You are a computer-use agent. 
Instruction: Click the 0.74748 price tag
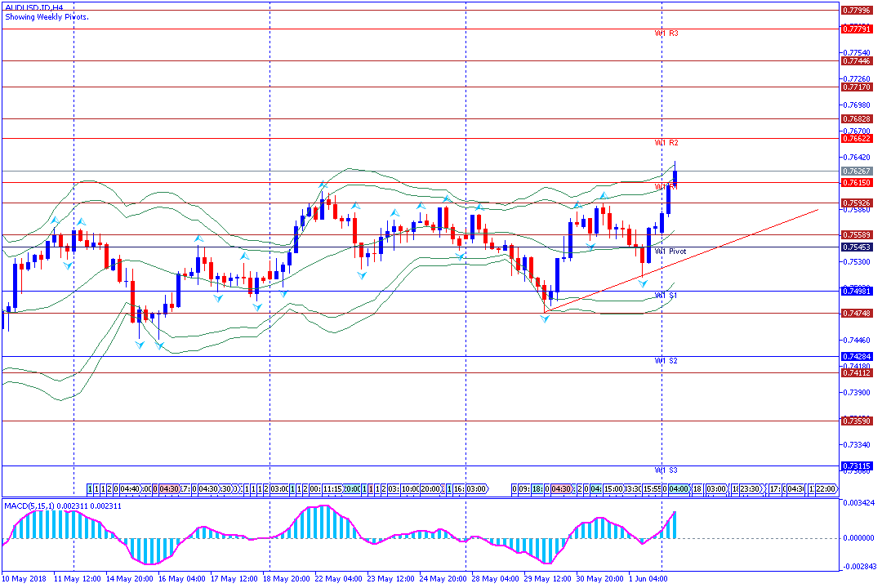click(x=857, y=314)
